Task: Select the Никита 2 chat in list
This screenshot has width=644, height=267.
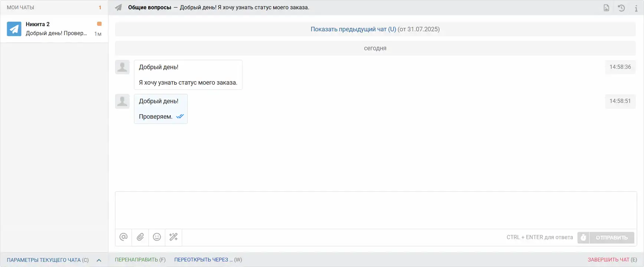Action: (x=54, y=29)
